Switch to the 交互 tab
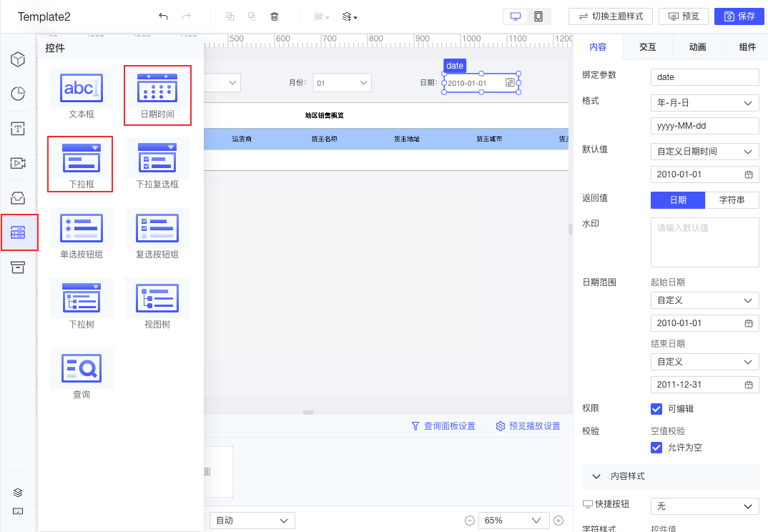This screenshot has height=532, width=768. pos(648,47)
